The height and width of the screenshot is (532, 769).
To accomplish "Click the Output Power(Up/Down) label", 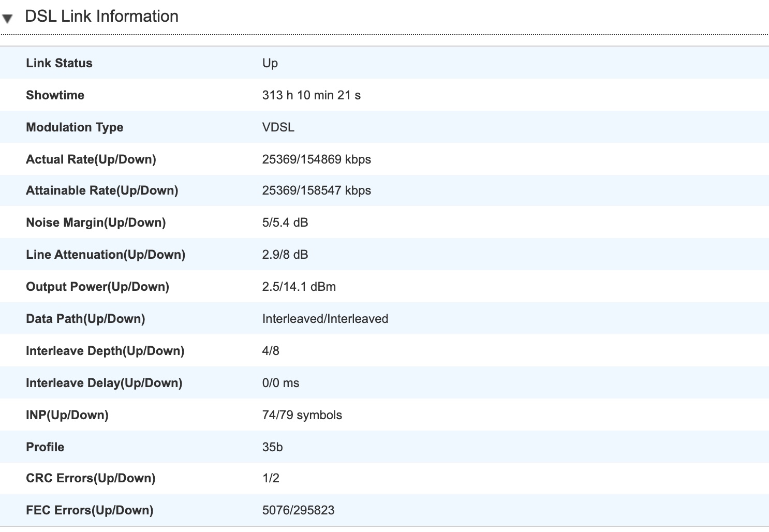I will [x=97, y=287].
